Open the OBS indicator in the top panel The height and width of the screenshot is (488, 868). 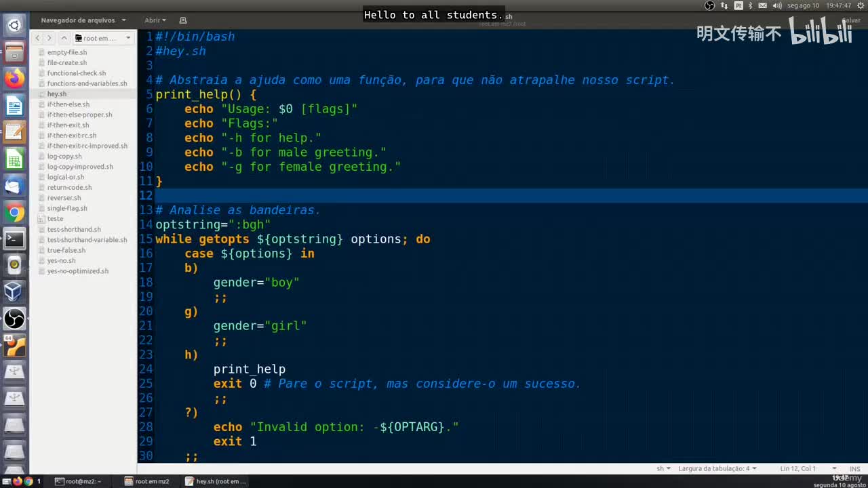(x=710, y=5)
